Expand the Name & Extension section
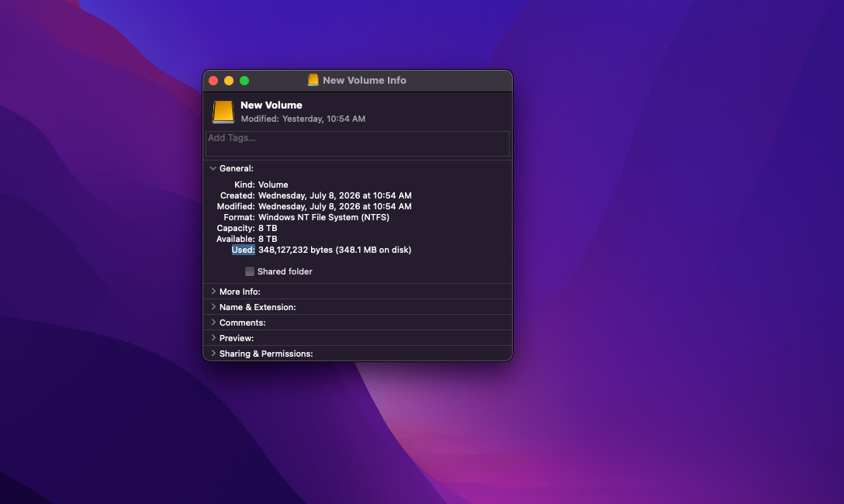 point(213,307)
